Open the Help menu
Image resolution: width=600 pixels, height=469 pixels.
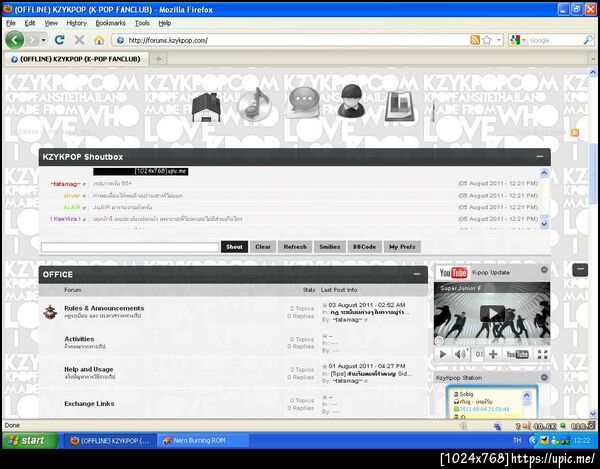tap(165, 23)
